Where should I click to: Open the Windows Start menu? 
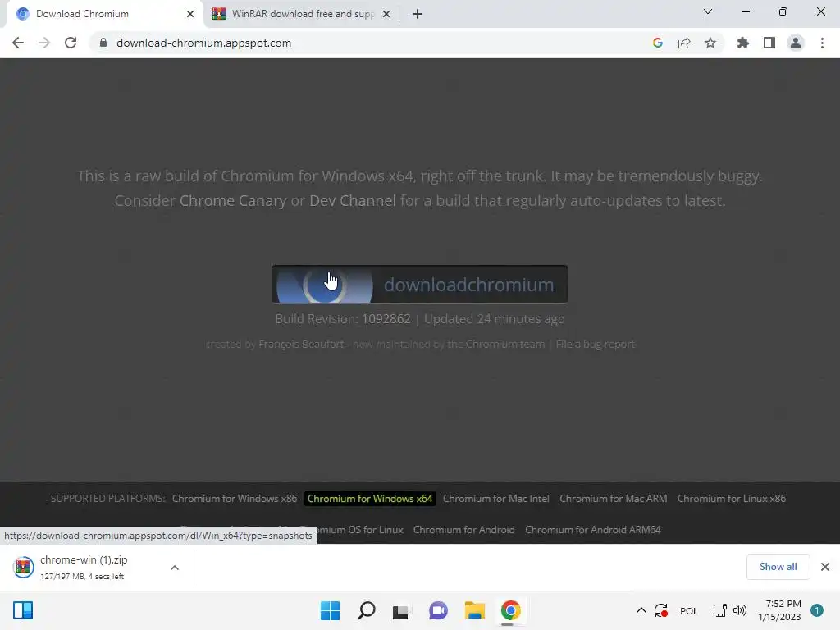pos(330,610)
